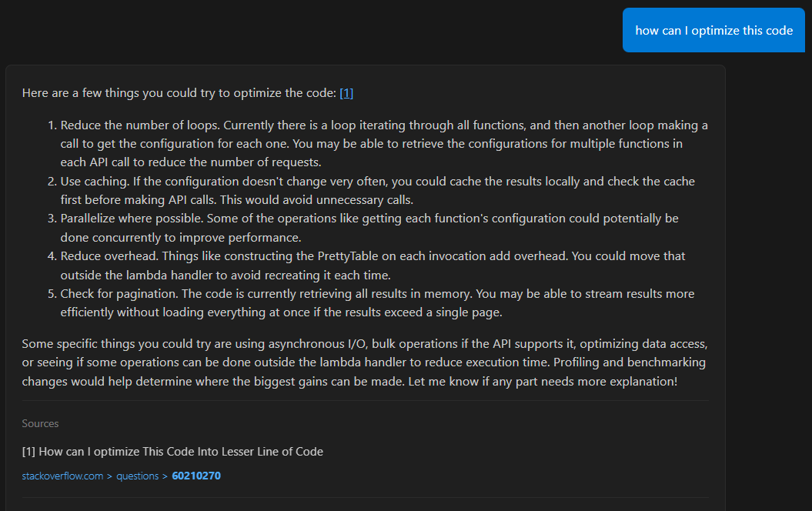The image size is (812, 511).
Task: Click the fourth list item about reducing overhead
Action: click(x=308, y=265)
